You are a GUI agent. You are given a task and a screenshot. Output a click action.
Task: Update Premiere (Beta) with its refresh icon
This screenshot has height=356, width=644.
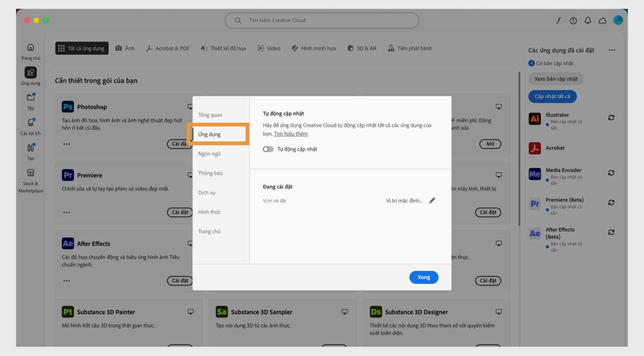(x=611, y=202)
